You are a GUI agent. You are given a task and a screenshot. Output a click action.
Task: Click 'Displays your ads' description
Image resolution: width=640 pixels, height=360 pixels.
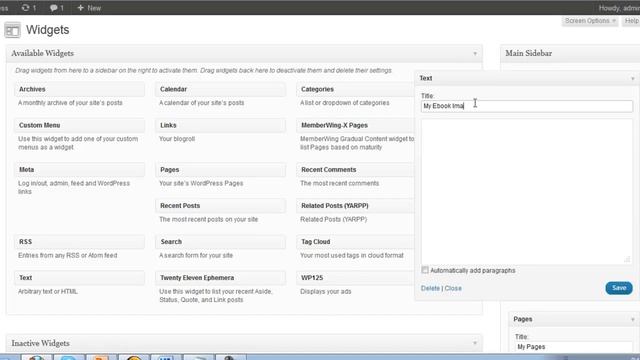pyautogui.click(x=326, y=291)
